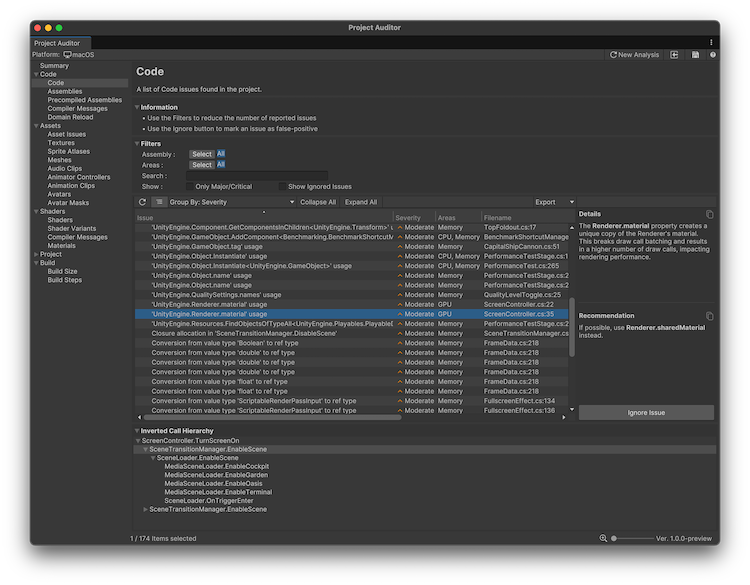This screenshot has width=750, height=585.
Task: Click the Ignore Issue button
Action: (646, 413)
